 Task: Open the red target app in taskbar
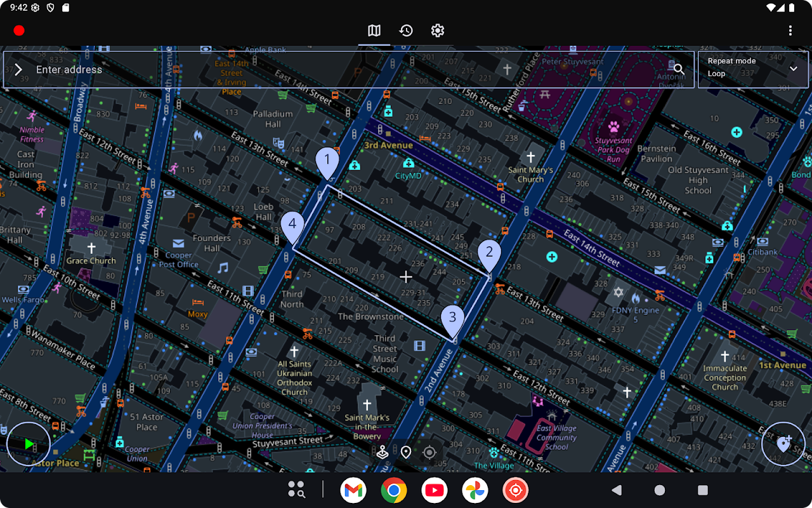click(x=516, y=490)
